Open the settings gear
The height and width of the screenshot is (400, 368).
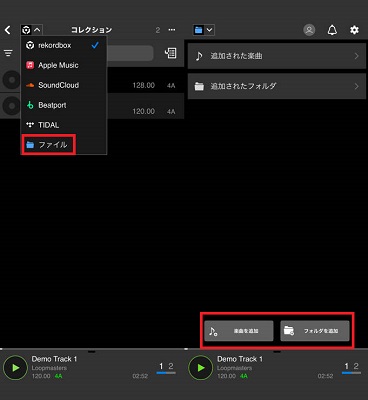(354, 30)
